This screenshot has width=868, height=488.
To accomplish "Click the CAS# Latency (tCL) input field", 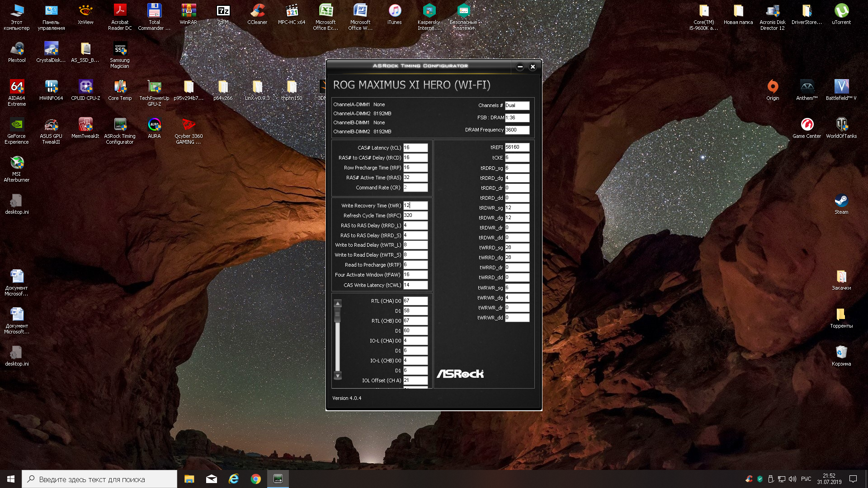I will 415,148.
